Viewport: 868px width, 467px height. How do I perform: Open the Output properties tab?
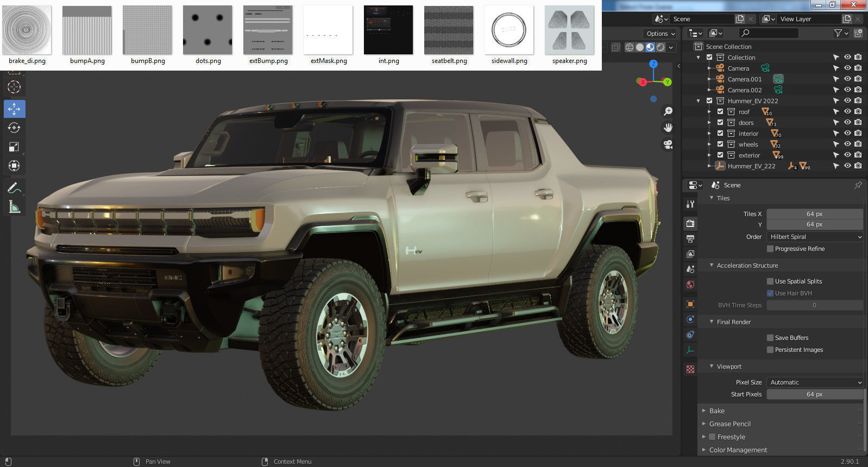coord(690,238)
